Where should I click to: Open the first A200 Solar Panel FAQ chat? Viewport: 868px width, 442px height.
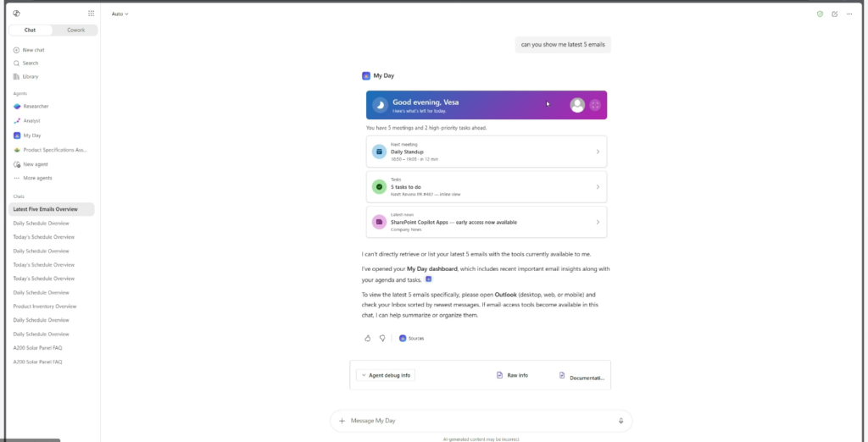tap(37, 348)
